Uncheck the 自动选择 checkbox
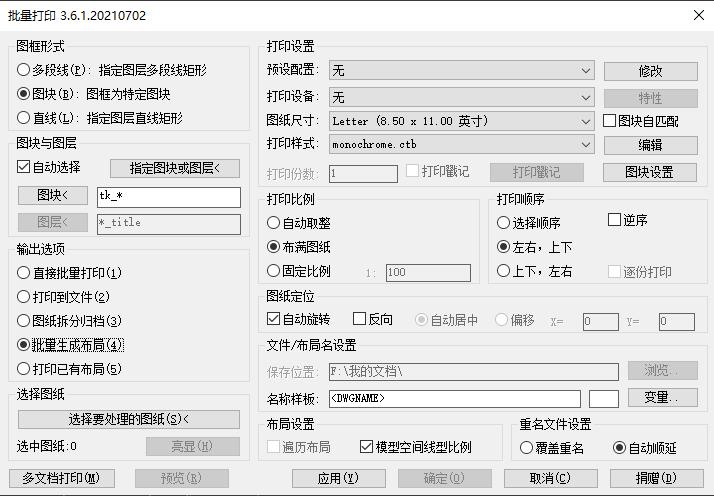Image resolution: width=714 pixels, height=496 pixels. [x=25, y=167]
